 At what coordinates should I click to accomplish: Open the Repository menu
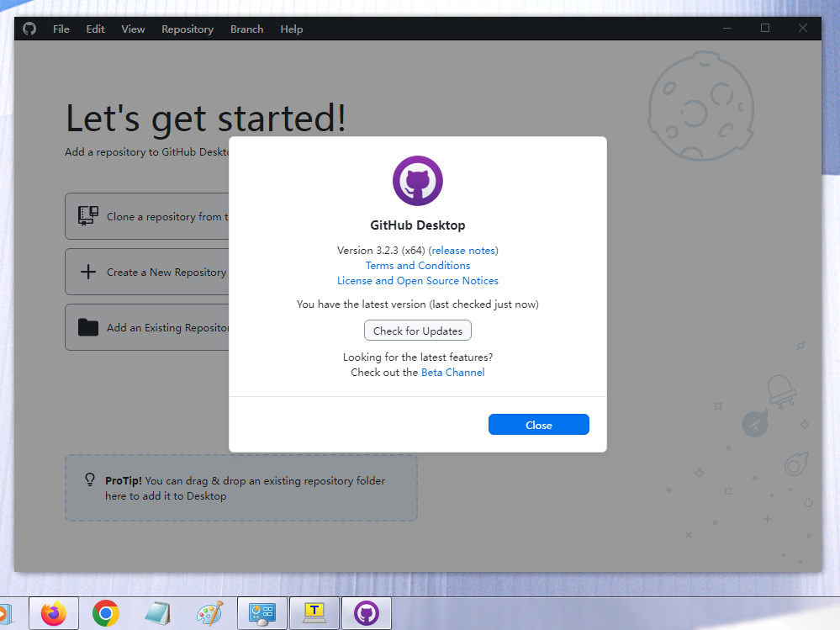click(x=188, y=29)
